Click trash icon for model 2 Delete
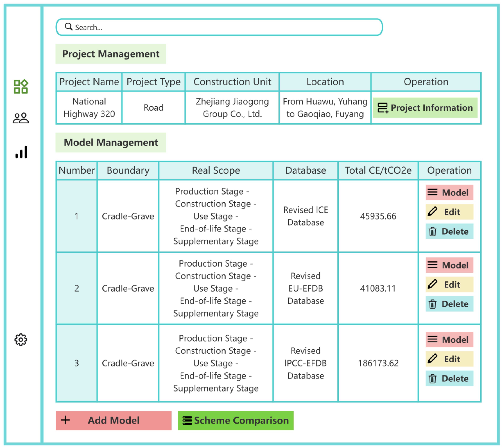Image resolution: width=503 pixels, height=448 pixels. pyautogui.click(x=432, y=304)
